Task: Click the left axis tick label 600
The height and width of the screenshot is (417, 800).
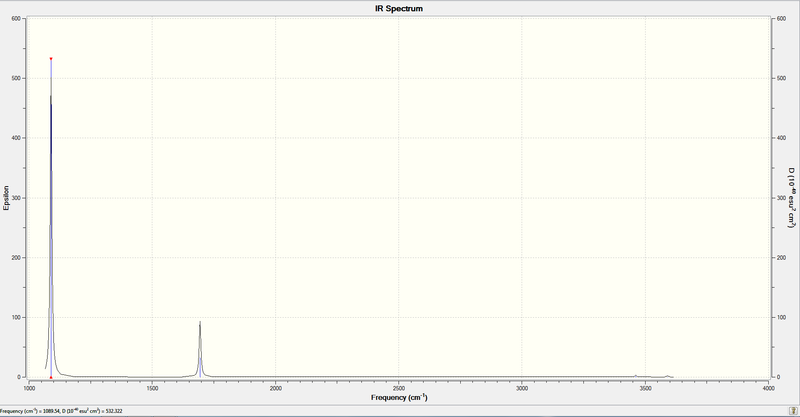Action: [16, 18]
